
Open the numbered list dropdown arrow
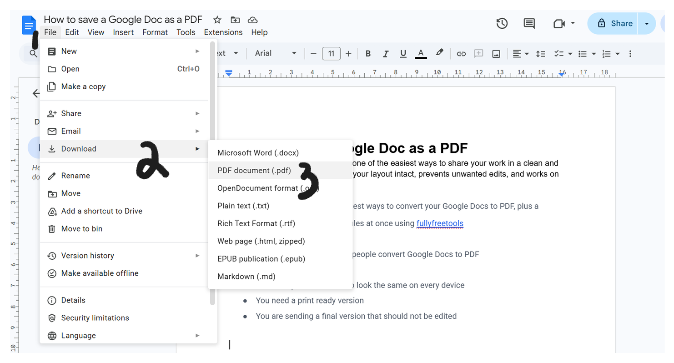pos(617,54)
